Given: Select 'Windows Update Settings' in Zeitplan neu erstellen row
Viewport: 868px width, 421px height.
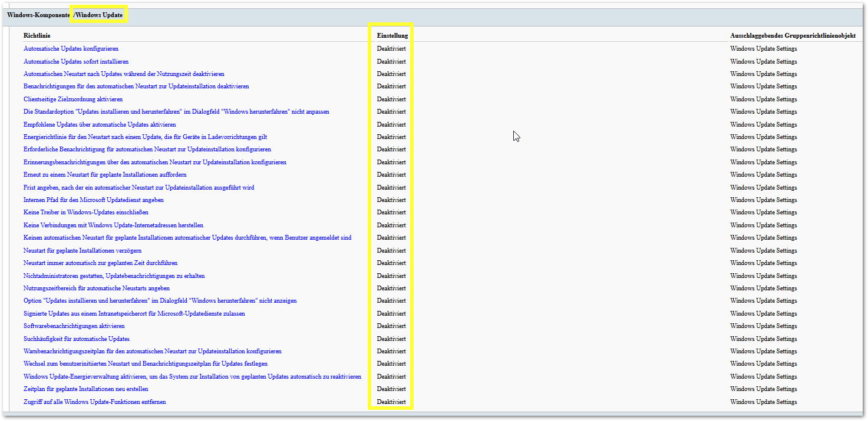Looking at the screenshot, I should (764, 389).
